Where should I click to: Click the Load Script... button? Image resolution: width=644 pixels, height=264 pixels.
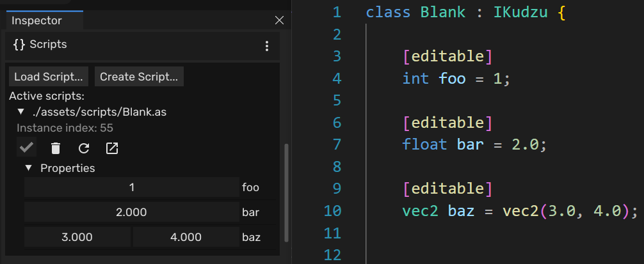[49, 77]
